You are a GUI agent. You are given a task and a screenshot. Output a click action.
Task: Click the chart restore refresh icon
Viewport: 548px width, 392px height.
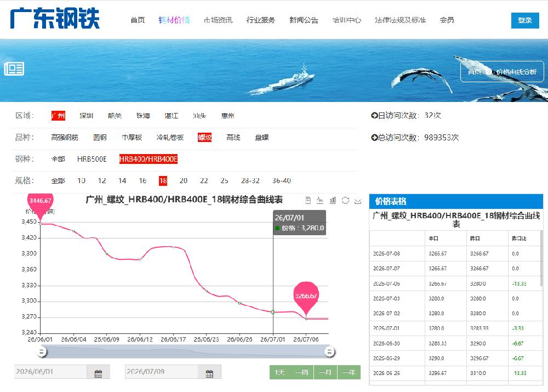(x=345, y=200)
